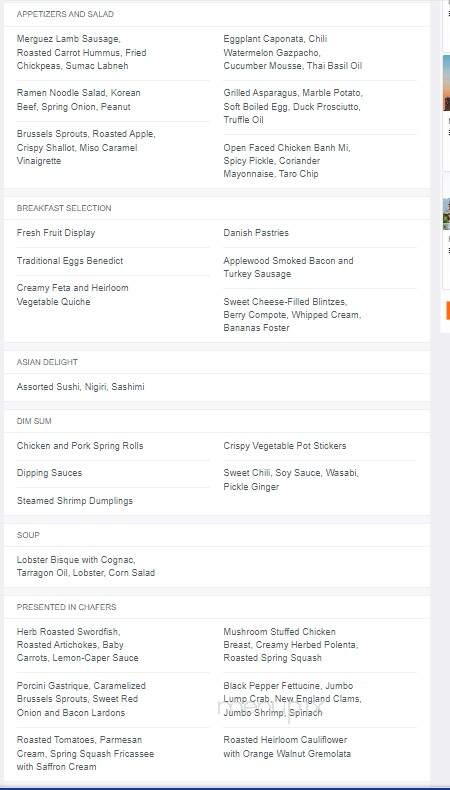The width and height of the screenshot is (450, 790).
Task: Click the Dim Sum section heading
Action: pos(34,421)
